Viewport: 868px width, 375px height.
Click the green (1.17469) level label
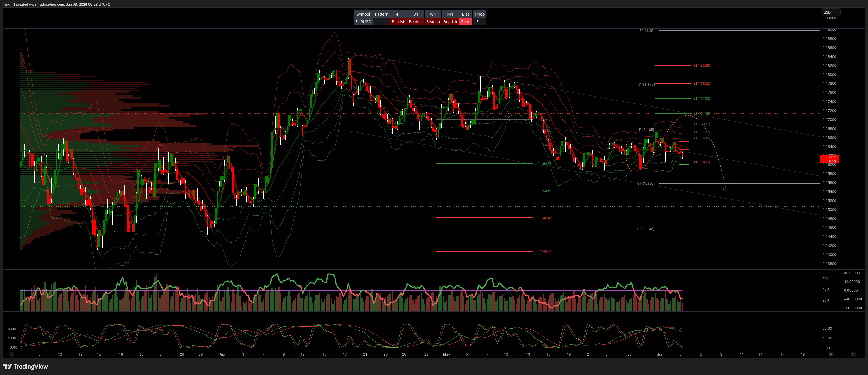click(x=702, y=99)
